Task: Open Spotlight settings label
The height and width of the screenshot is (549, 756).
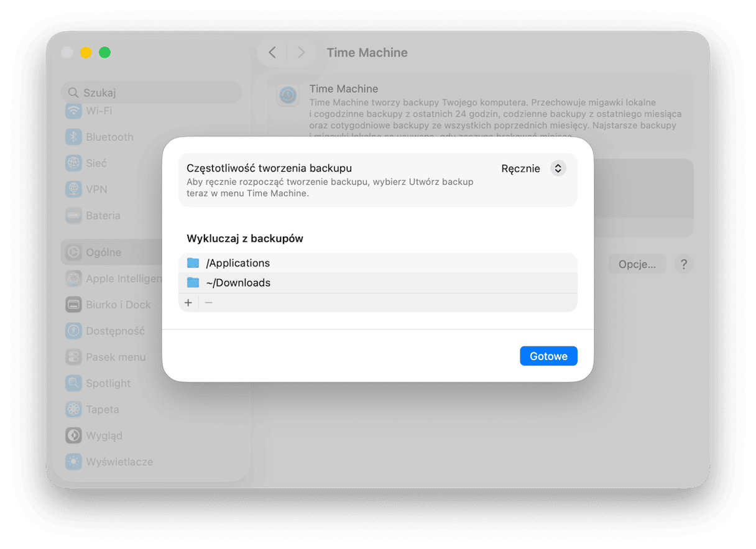Action: [108, 384]
